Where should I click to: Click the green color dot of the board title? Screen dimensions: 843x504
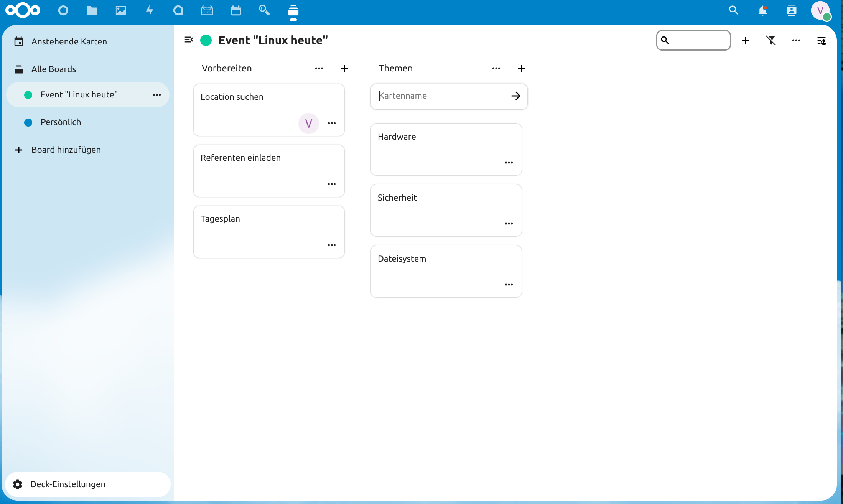tap(206, 40)
